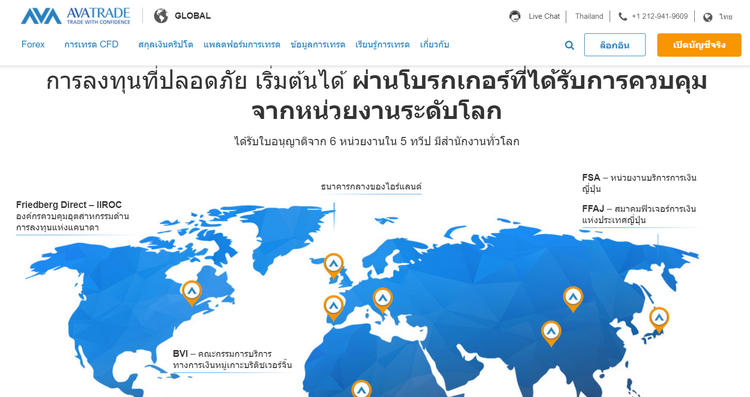Click the AvaTrade logo
The height and width of the screenshot is (397, 750).
click(x=76, y=16)
